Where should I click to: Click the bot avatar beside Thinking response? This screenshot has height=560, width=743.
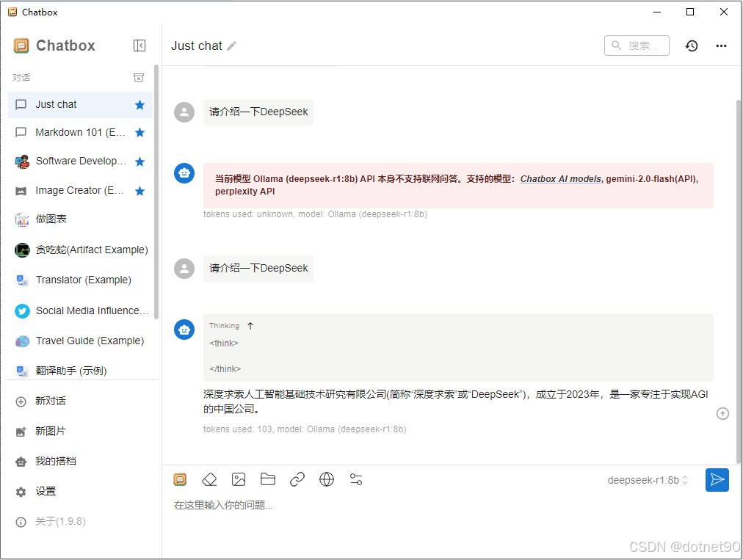pyautogui.click(x=184, y=330)
